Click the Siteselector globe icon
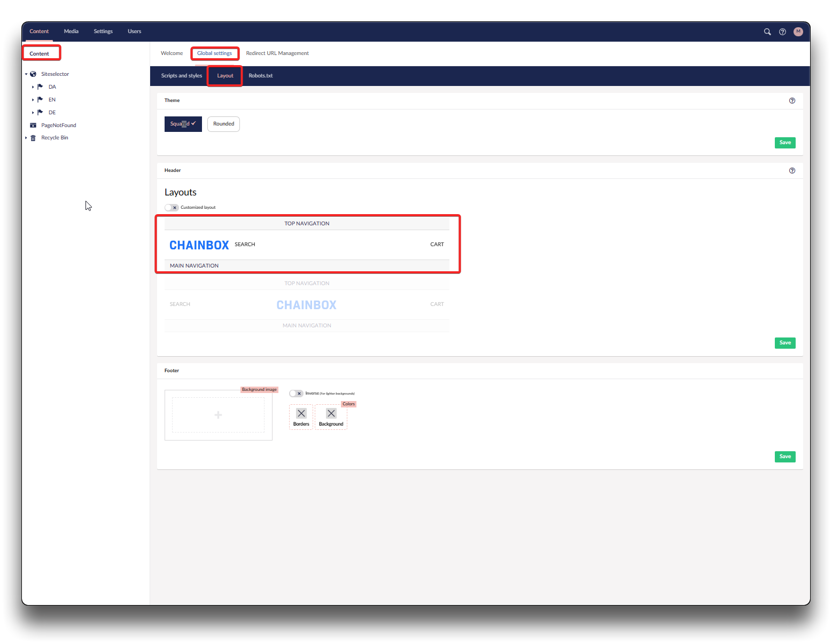This screenshot has width=832, height=644. [x=33, y=74]
